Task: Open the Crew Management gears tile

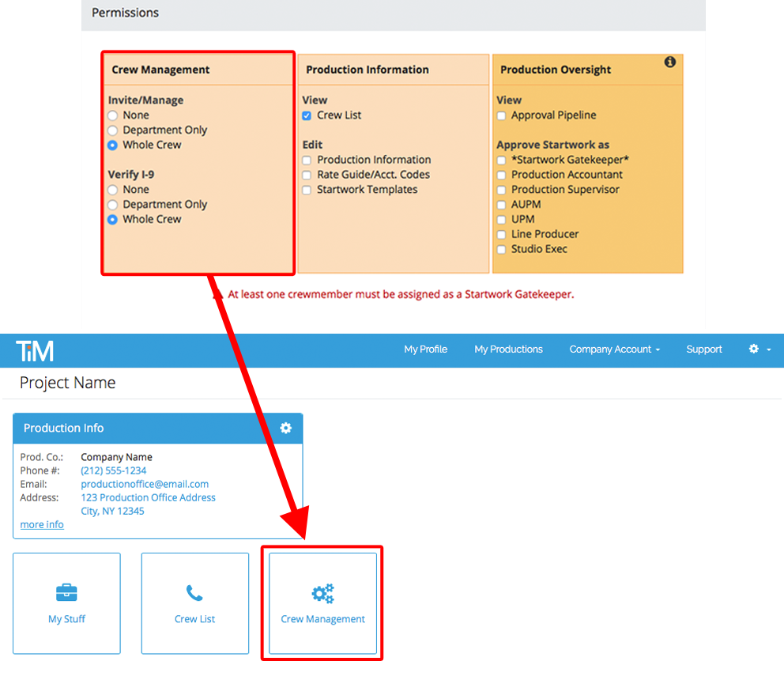Action: click(x=322, y=603)
